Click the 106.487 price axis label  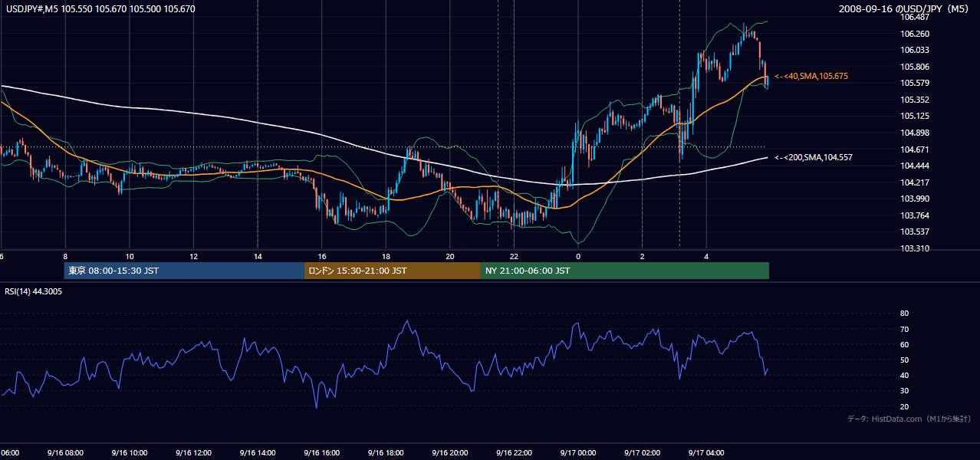(915, 17)
